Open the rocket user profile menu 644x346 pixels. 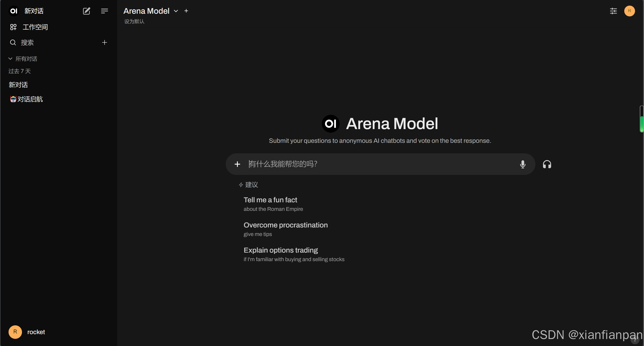27,332
